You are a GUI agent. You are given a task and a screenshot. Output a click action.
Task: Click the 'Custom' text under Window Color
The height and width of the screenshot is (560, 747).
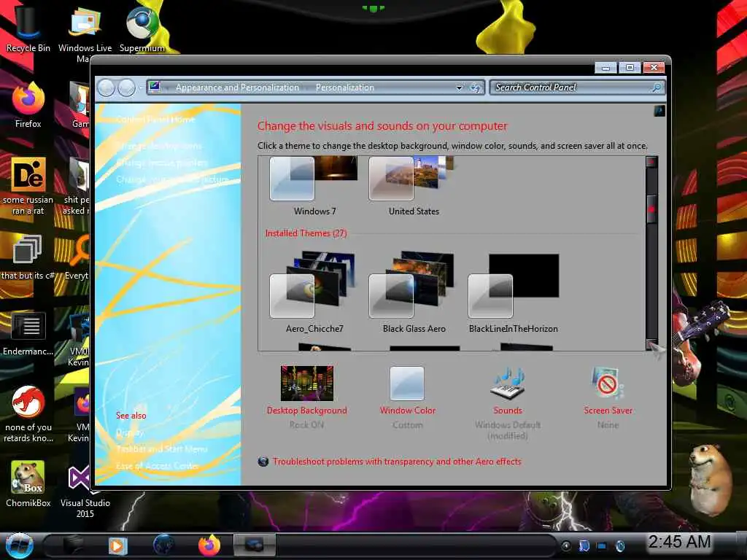(x=407, y=425)
